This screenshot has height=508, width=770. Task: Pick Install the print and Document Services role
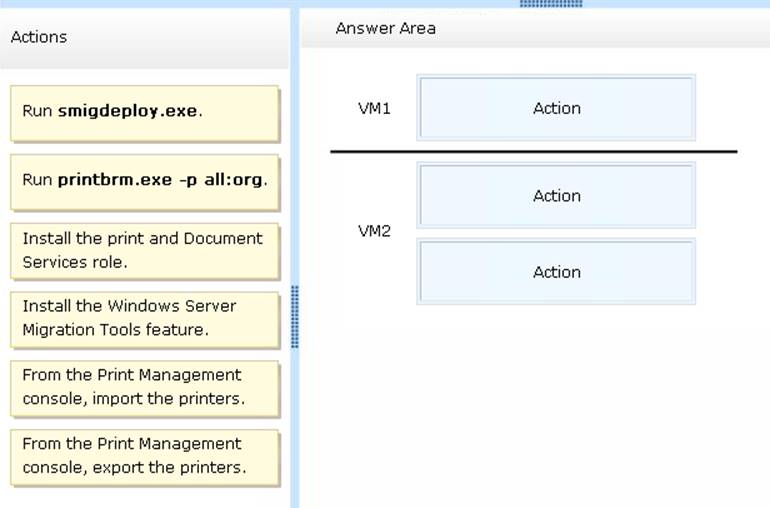pyautogui.click(x=144, y=250)
